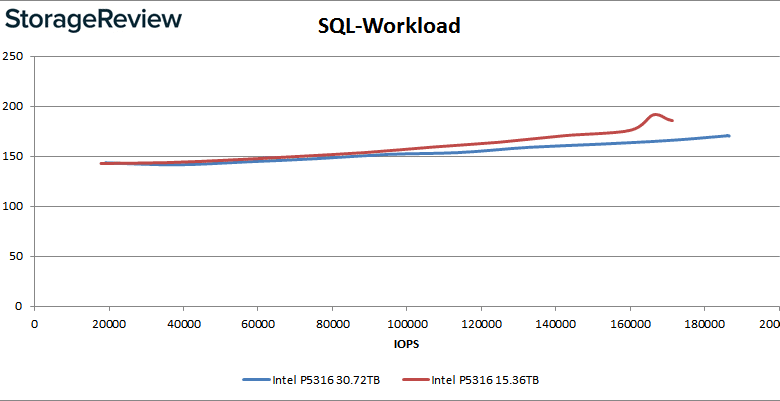Click the StorageReview logo
This screenshot has width=780, height=401.
coord(93,21)
